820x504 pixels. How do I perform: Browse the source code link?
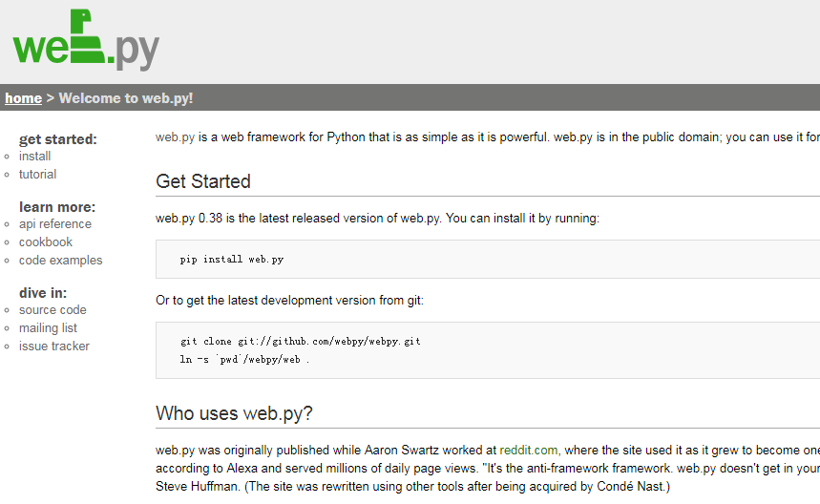pos(53,310)
